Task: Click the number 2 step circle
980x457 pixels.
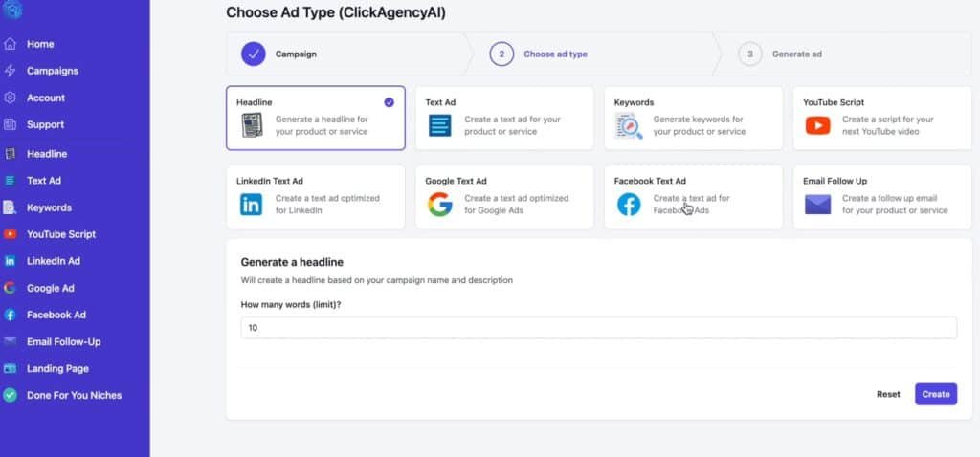Action: (x=501, y=54)
